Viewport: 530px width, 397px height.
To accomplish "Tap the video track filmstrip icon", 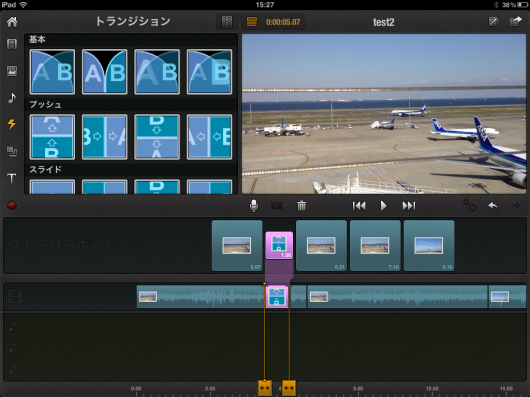I will [x=15, y=297].
